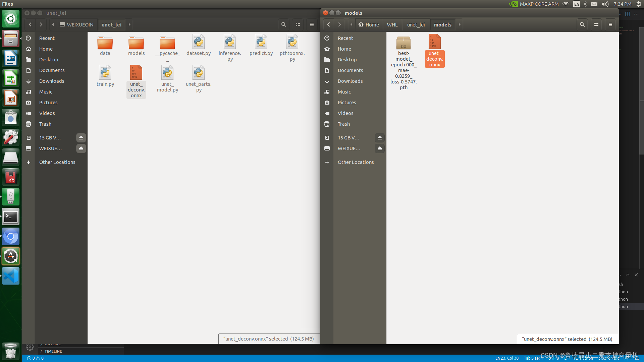Eject WEIXUE drive in models window sidebar
The height and width of the screenshot is (362, 644).
point(379,148)
